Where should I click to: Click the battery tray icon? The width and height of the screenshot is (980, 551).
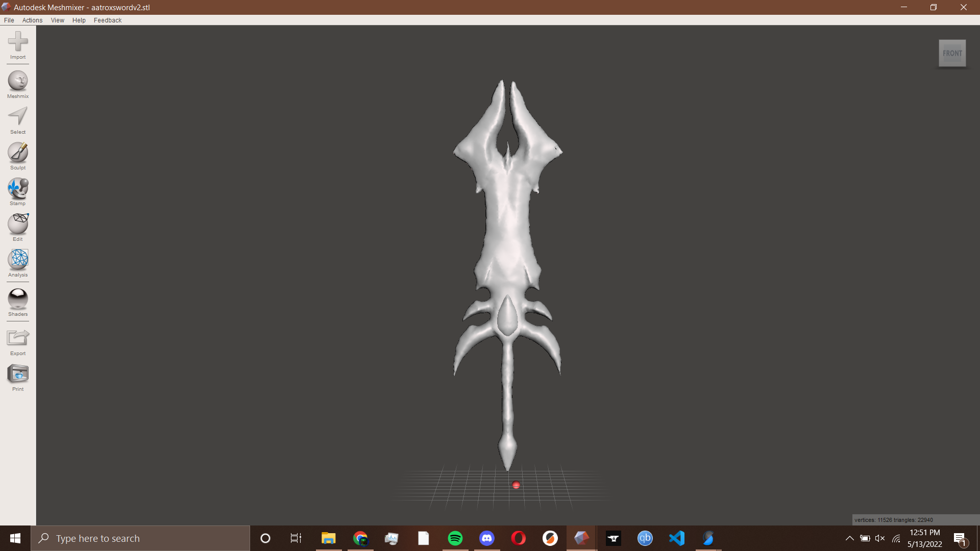point(865,538)
